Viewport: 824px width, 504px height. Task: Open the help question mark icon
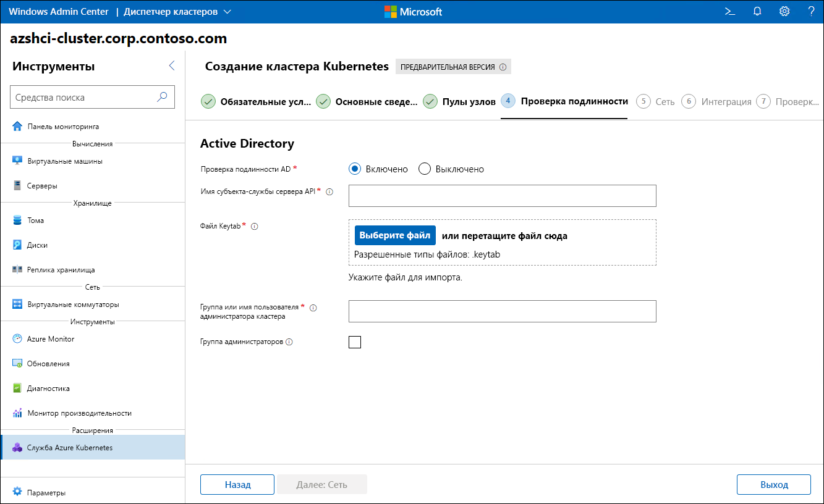pyautogui.click(x=811, y=11)
